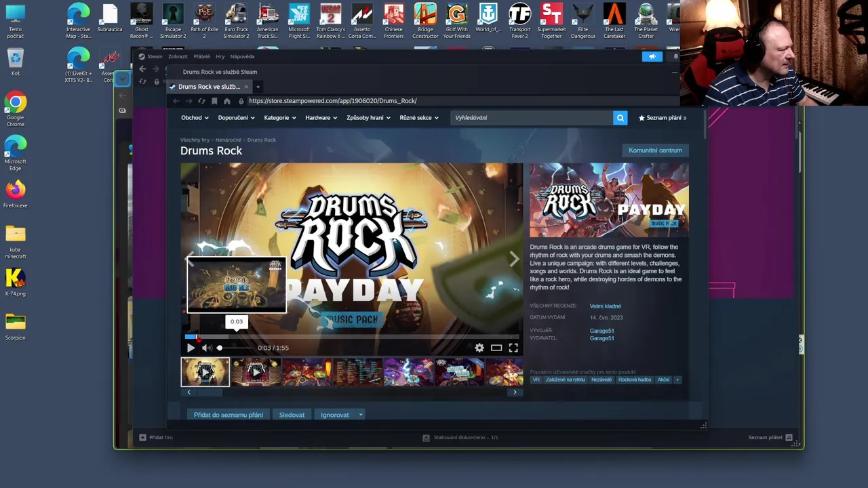Open the Obchod dropdown menu
Viewport: 868px width, 488px height.
point(194,118)
